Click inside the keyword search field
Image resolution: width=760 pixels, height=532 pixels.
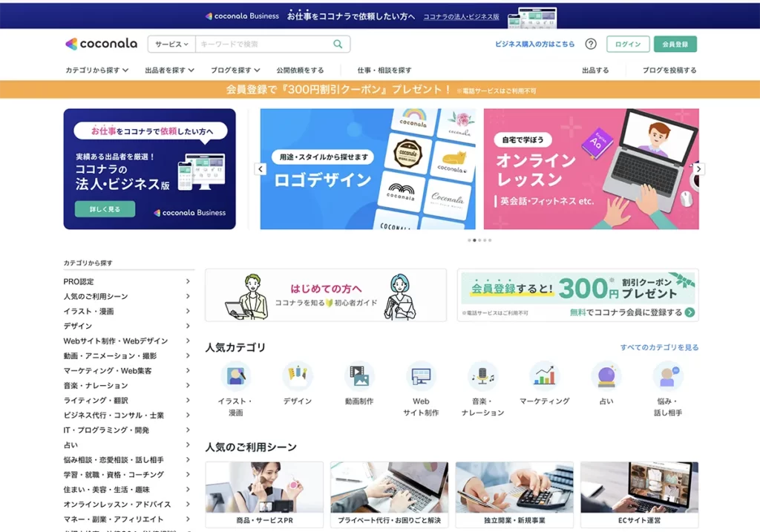(x=264, y=44)
